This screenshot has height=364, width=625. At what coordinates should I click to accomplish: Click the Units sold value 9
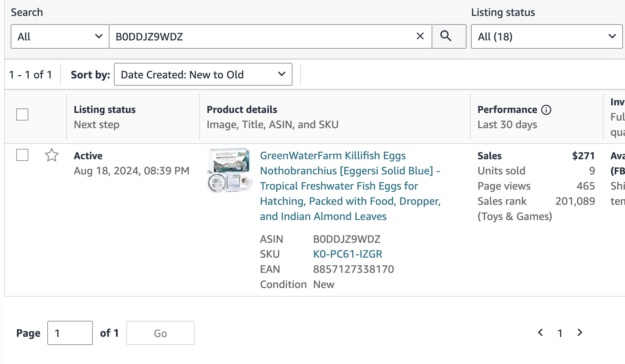592,171
